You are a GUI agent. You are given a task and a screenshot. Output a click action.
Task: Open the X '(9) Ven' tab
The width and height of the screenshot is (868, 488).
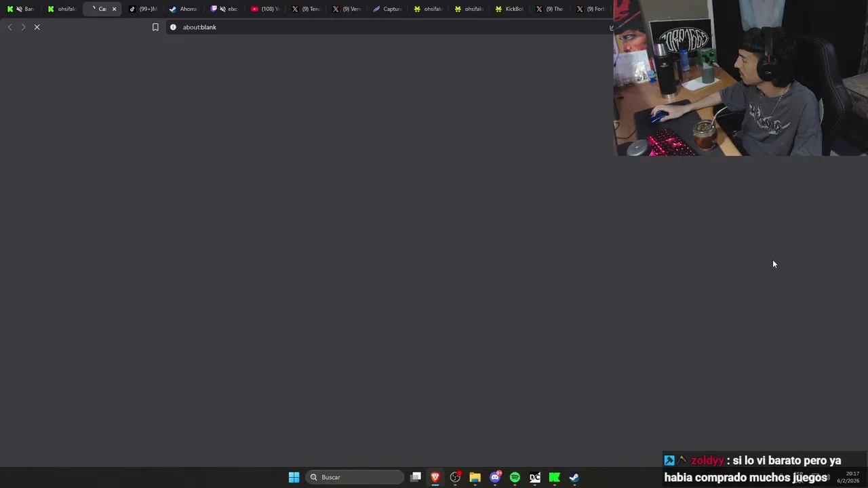[x=346, y=9]
